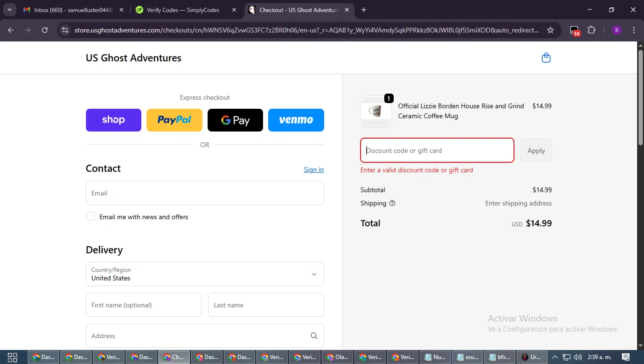Close the Checkout US Ghost Adventures tab
The image size is (644, 364).
347,10
